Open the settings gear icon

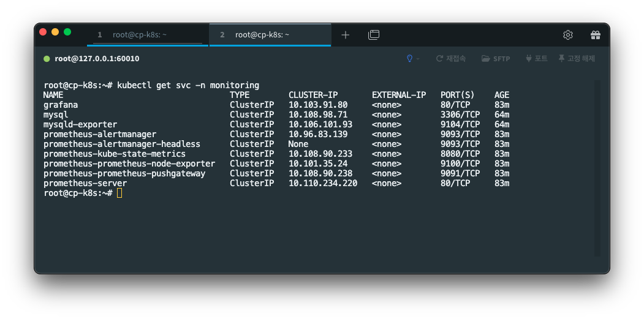tap(567, 35)
